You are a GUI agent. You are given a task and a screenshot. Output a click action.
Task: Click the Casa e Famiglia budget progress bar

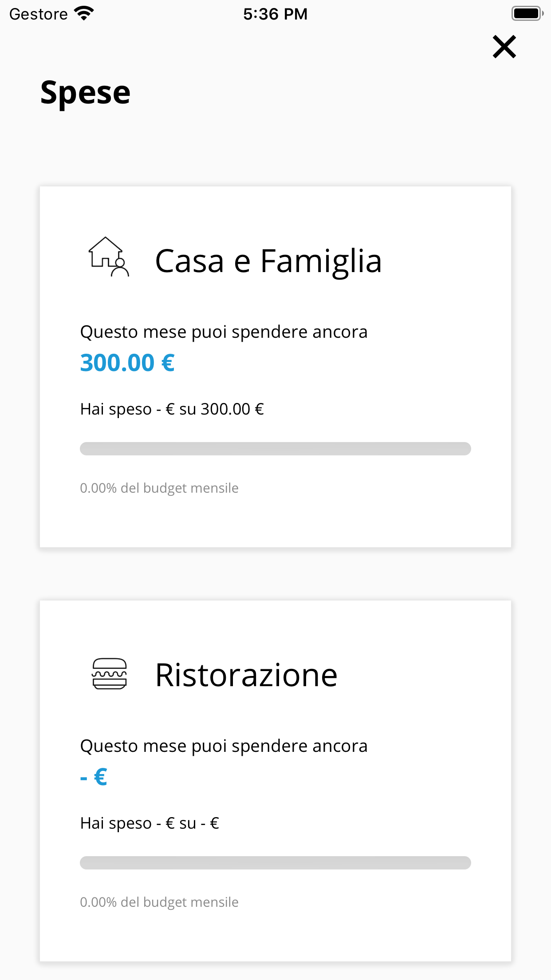pyautogui.click(x=275, y=449)
